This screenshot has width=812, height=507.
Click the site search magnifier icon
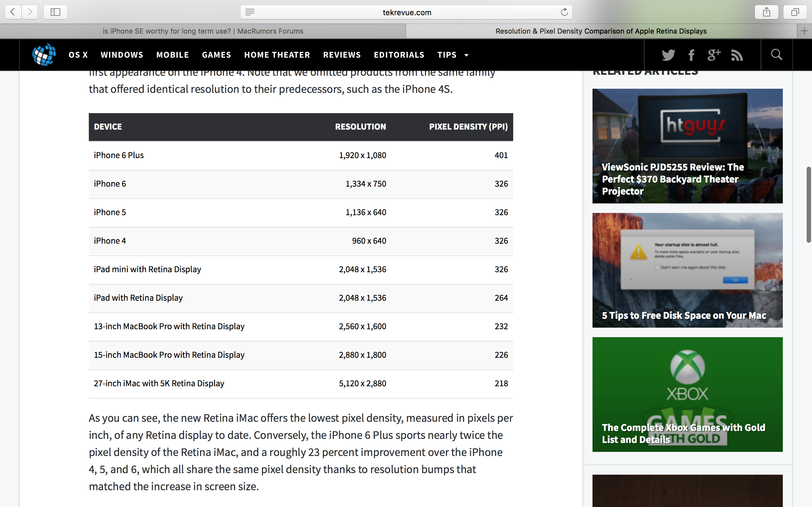776,54
